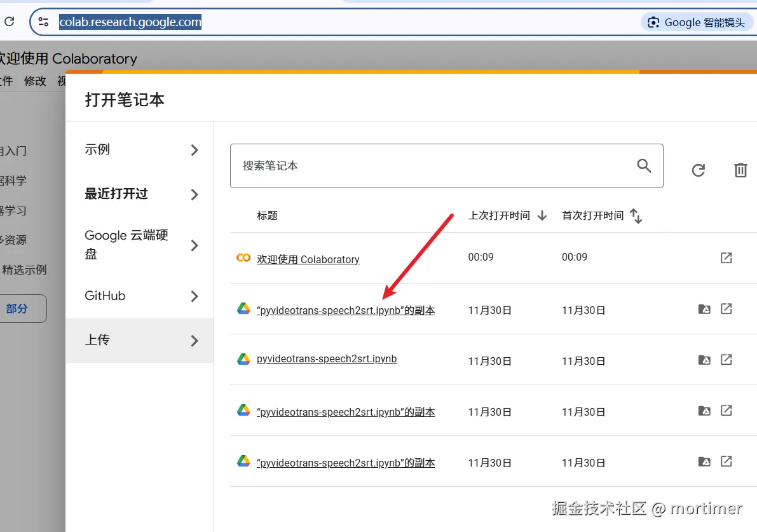The height and width of the screenshot is (532, 757).
Task: Open Google 智能镜头 in the address bar
Action: point(698,22)
